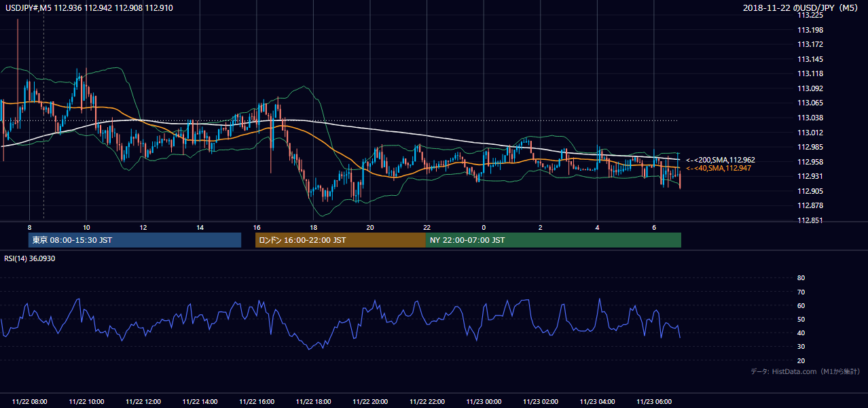Click price axis value 112.958
868x408 pixels.
click(810, 162)
